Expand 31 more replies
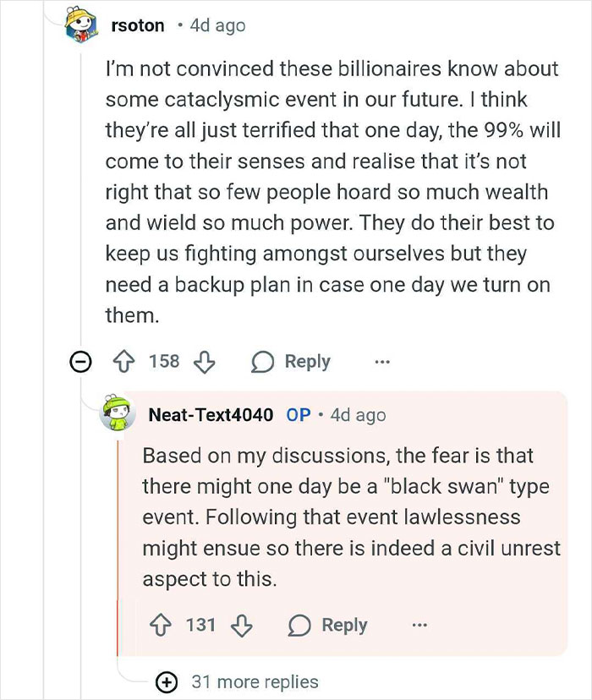Viewport: 592px width, 700px height. point(167,682)
